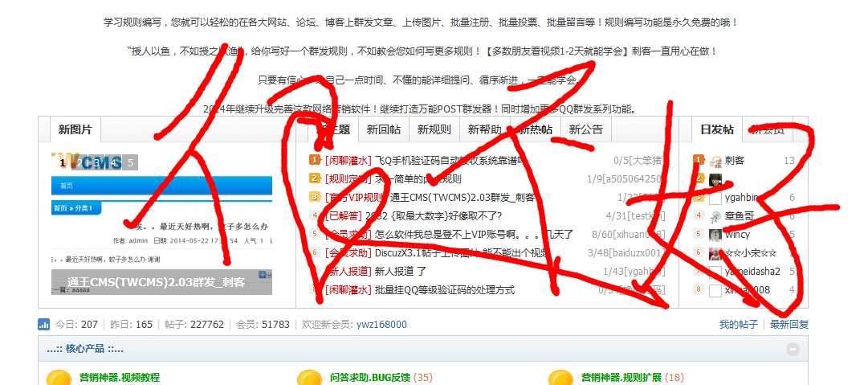Screen dimensions: 868x385
Task: Switch to the 新帮助 tab
Action: (484, 129)
